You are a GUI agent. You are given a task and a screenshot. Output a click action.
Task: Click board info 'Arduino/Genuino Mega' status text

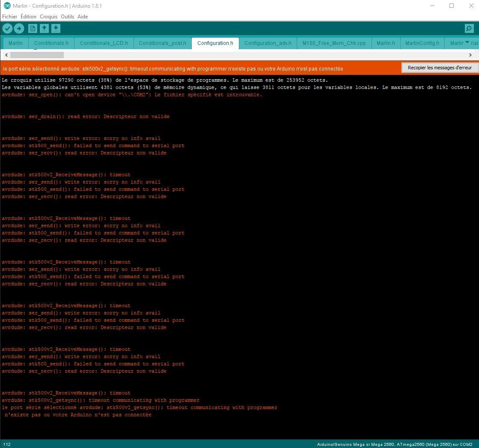pyautogui.click(x=395, y=444)
